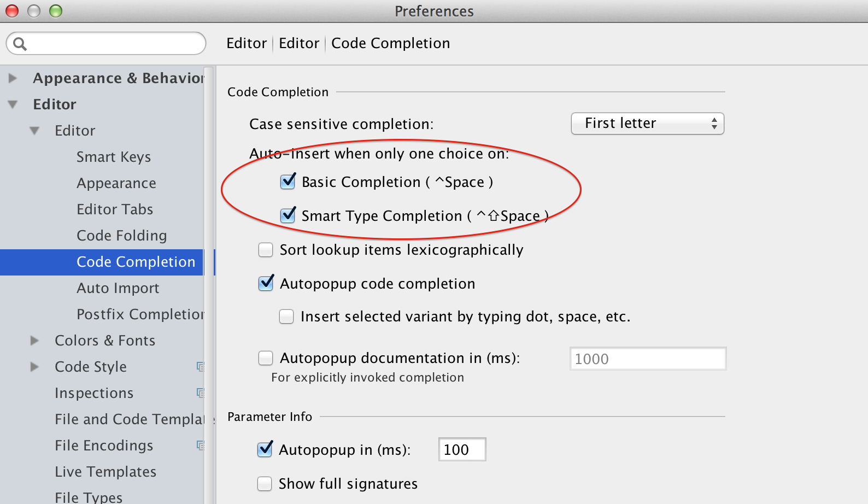Expand the Code Style node
Screen dimensions: 868x504
click(x=34, y=367)
